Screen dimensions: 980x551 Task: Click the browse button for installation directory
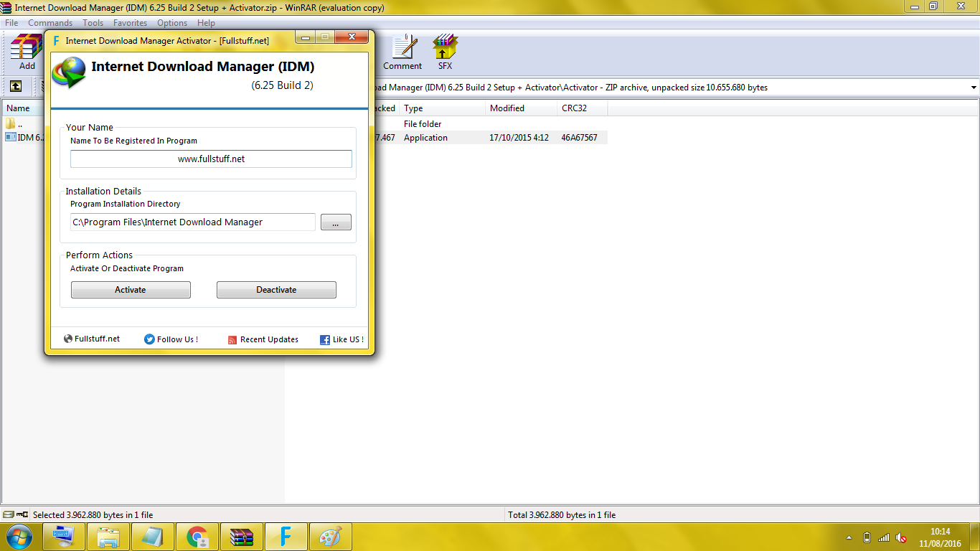coord(336,222)
